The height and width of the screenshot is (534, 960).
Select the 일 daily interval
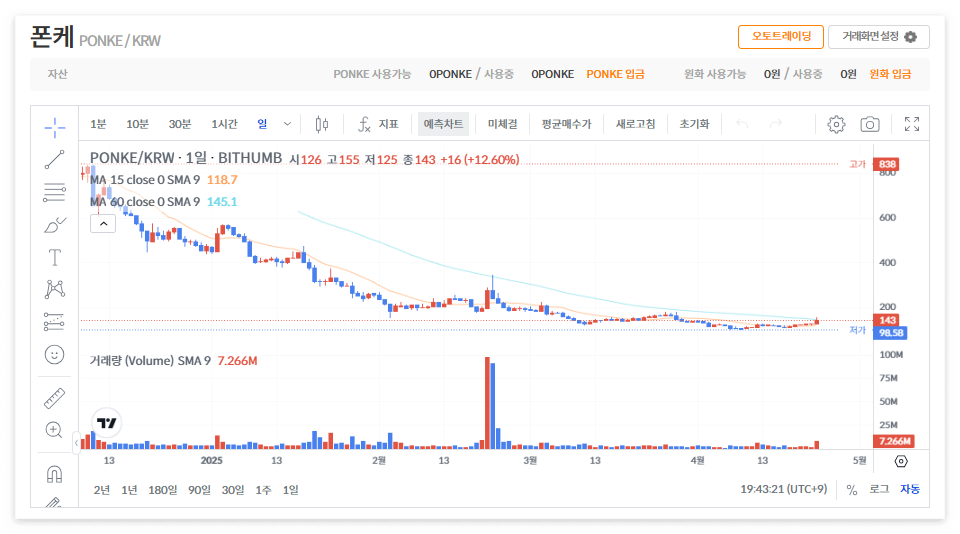click(x=262, y=124)
